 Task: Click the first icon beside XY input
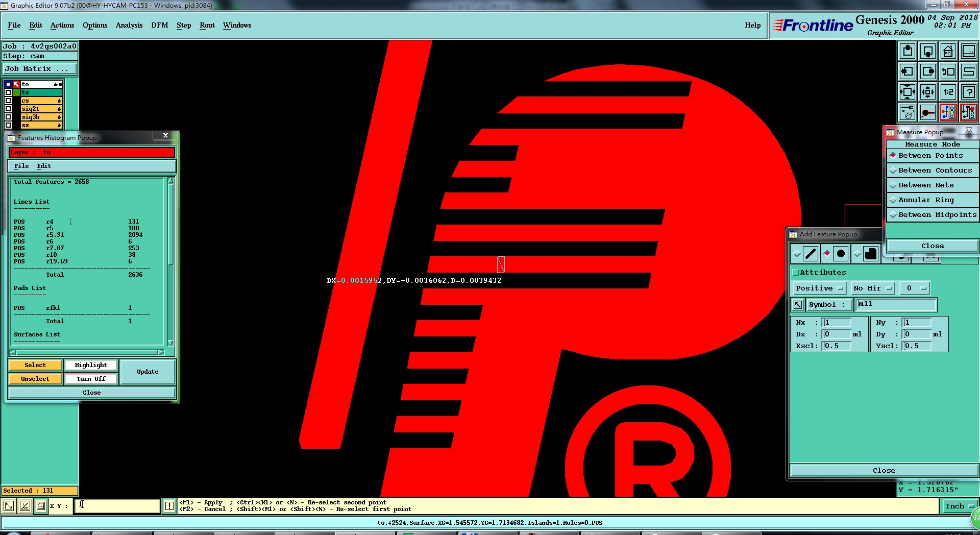[x=9, y=506]
